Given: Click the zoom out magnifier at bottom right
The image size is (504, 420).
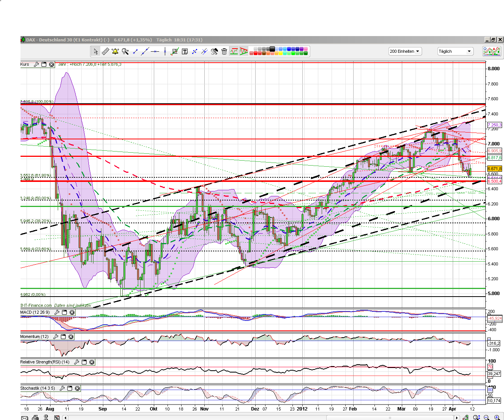Looking at the screenshot, I should (x=487, y=418).
